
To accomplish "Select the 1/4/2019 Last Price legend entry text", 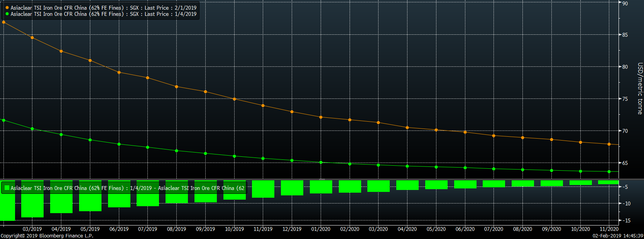I will [103, 14].
